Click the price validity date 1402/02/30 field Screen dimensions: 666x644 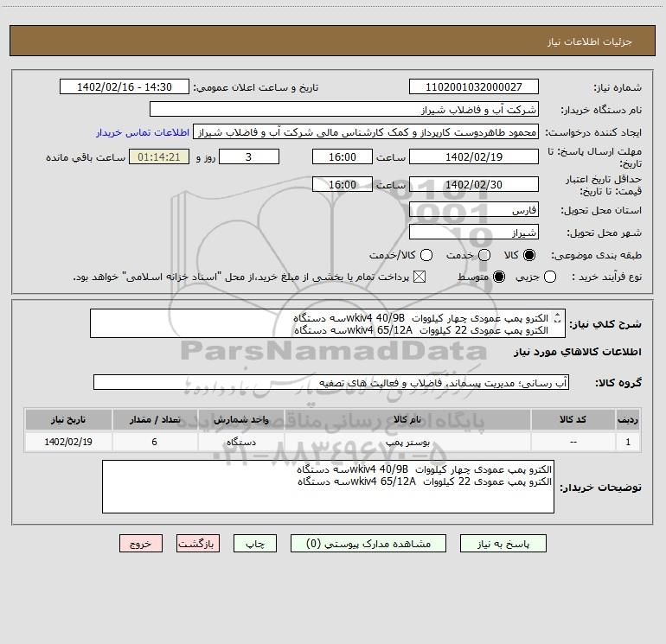[474, 184]
